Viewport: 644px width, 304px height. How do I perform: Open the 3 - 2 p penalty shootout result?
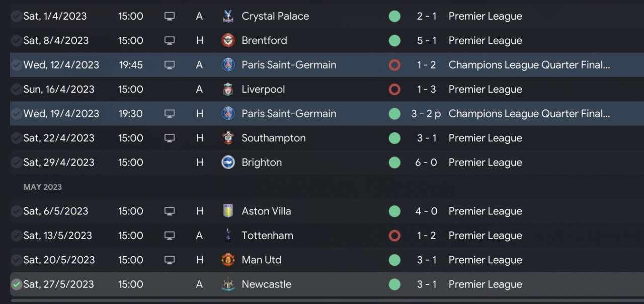coord(426,114)
